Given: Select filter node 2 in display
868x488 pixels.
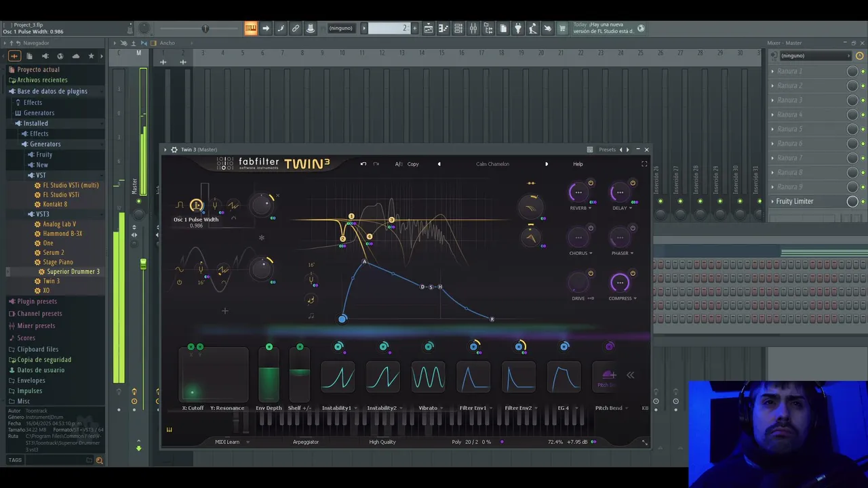Looking at the screenshot, I should [342, 239].
